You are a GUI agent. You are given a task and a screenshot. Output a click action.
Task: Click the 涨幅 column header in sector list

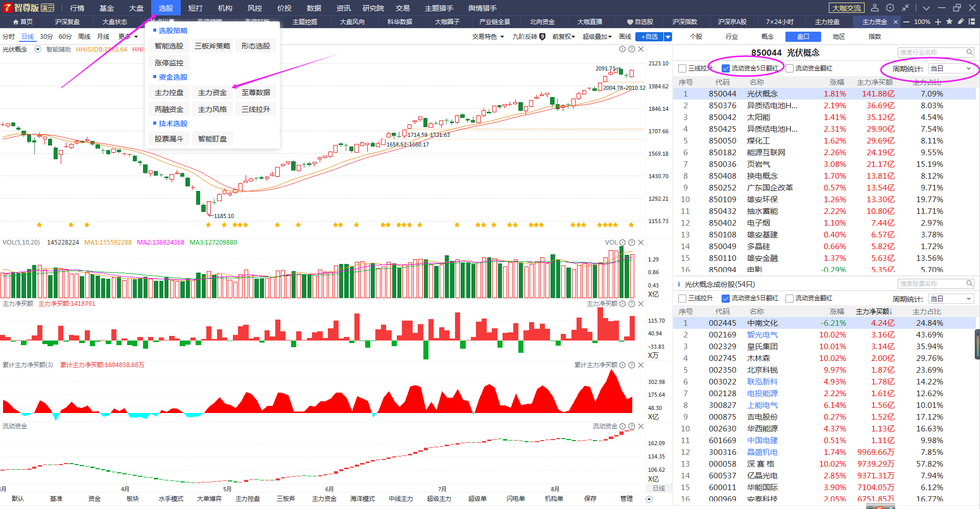(836, 82)
